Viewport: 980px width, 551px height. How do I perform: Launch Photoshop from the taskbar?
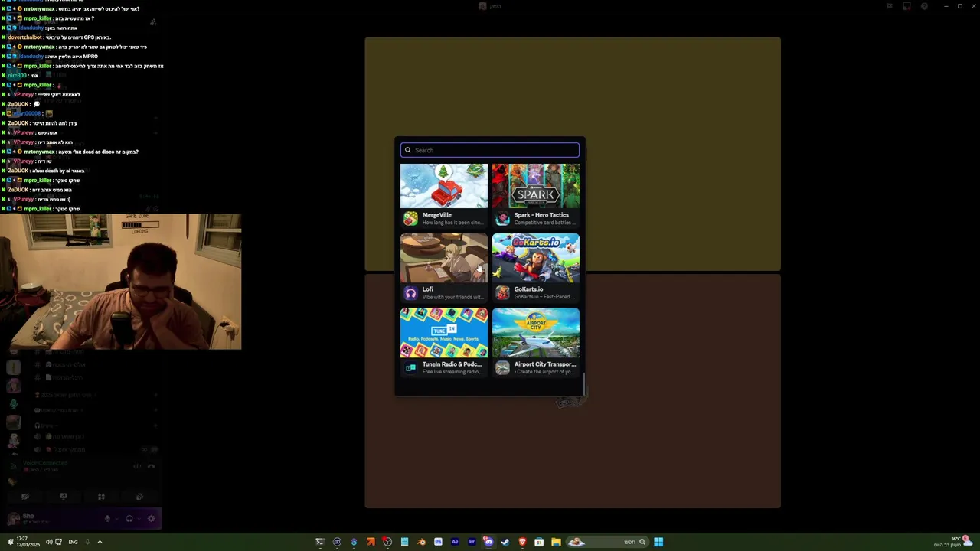coord(438,542)
